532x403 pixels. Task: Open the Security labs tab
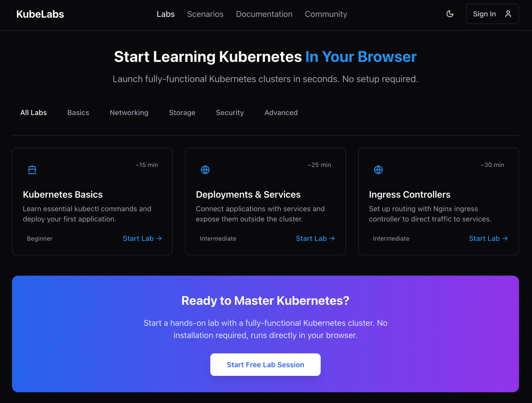click(230, 113)
